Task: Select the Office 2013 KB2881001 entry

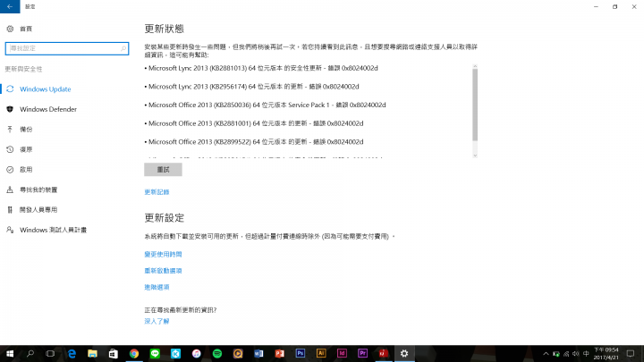Action: tap(254, 123)
